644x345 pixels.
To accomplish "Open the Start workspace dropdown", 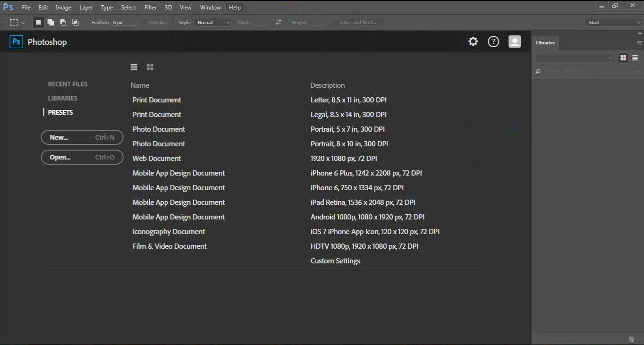I will 613,22.
